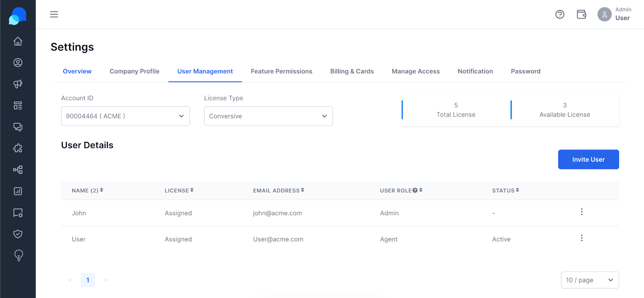The width and height of the screenshot is (644, 298).
Task: Click the User Role help info icon
Action: click(415, 190)
